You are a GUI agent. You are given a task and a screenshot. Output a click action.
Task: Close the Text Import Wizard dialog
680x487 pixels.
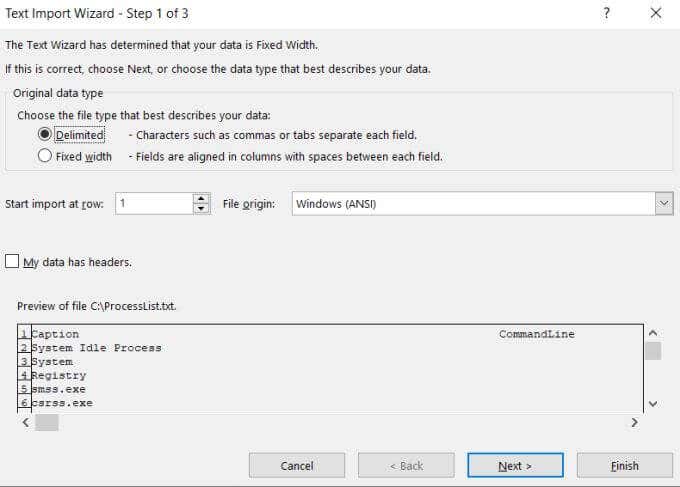tap(656, 14)
